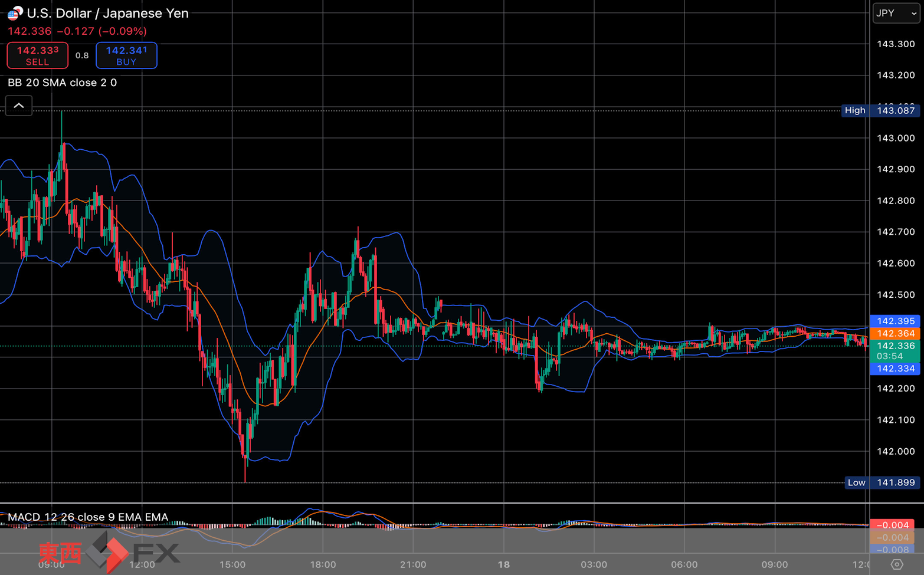Click the Low 141.899 price label
This screenshot has width=924, height=575.
point(882,482)
